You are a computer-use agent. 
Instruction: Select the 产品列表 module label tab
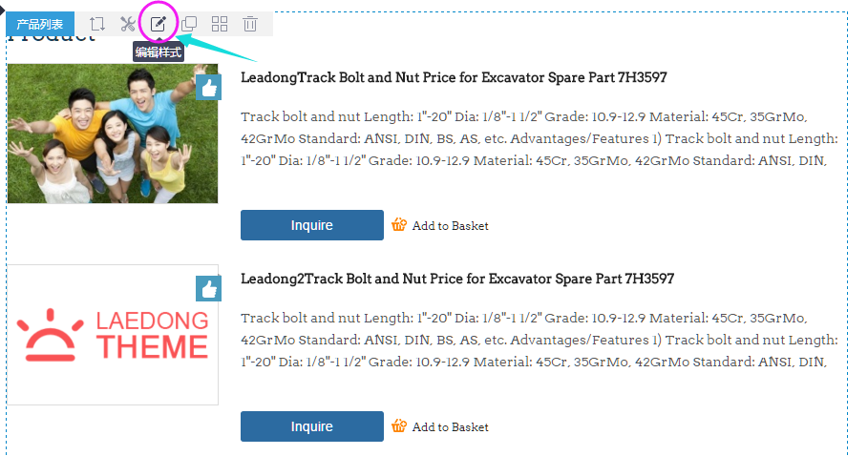[40, 24]
